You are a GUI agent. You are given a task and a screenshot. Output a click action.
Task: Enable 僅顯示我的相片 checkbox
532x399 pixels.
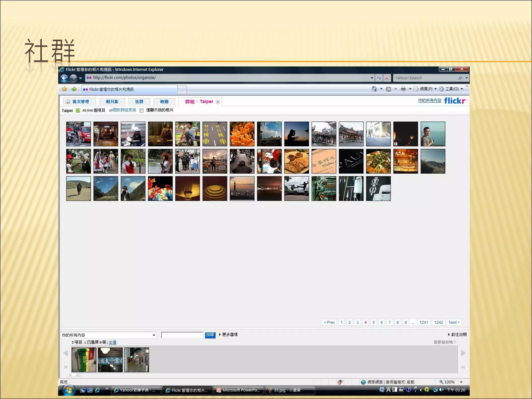pyautogui.click(x=142, y=110)
